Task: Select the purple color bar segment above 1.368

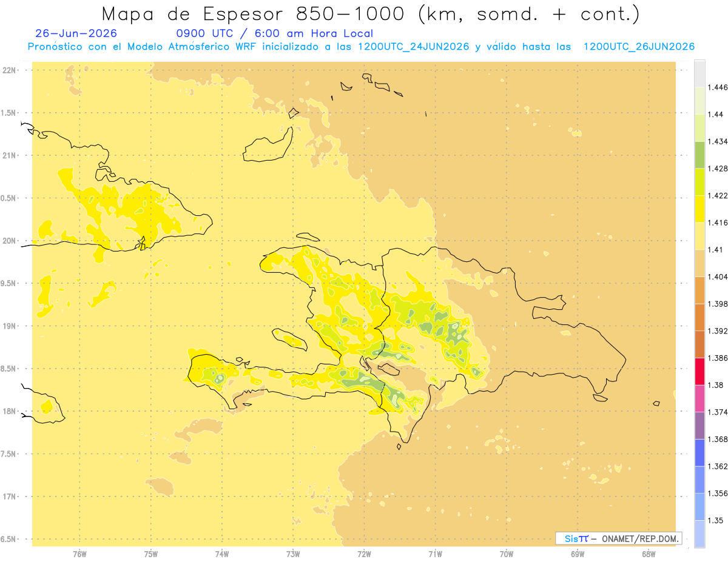Action: [x=699, y=426]
